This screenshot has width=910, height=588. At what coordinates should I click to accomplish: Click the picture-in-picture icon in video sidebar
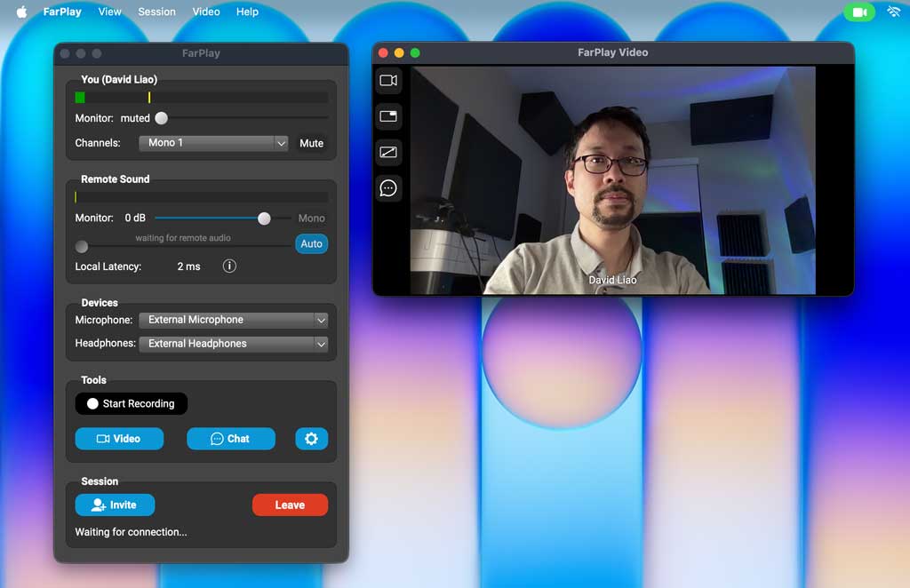(388, 116)
